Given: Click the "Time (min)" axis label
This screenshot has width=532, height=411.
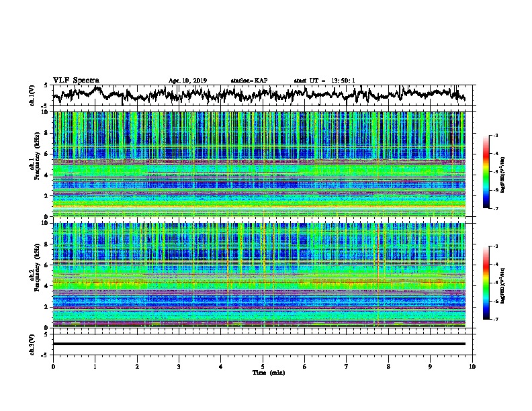Looking at the screenshot, I should tap(269, 373).
